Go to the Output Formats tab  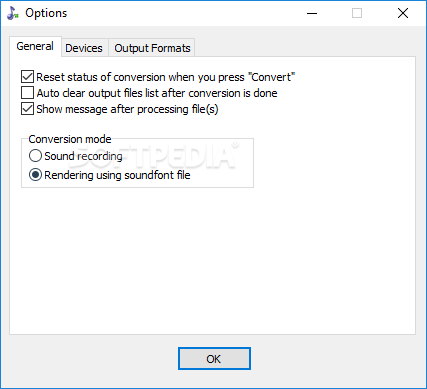pyautogui.click(x=152, y=48)
